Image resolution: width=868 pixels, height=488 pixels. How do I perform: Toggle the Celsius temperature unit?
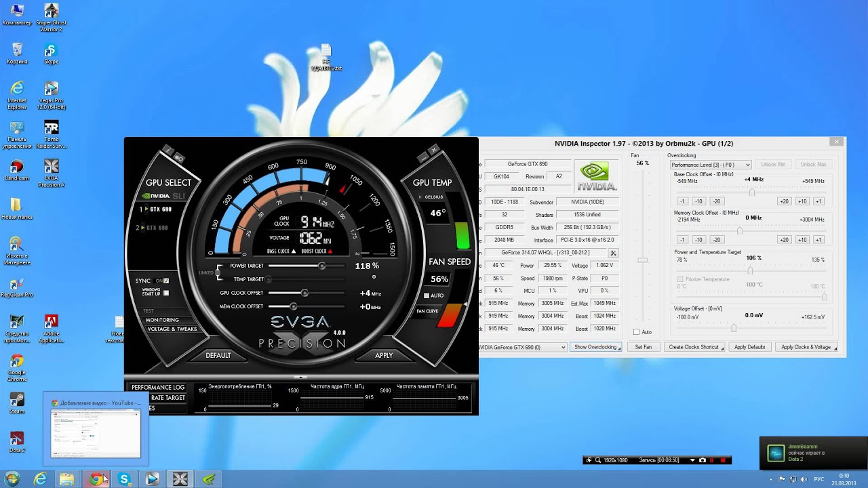coord(431,197)
